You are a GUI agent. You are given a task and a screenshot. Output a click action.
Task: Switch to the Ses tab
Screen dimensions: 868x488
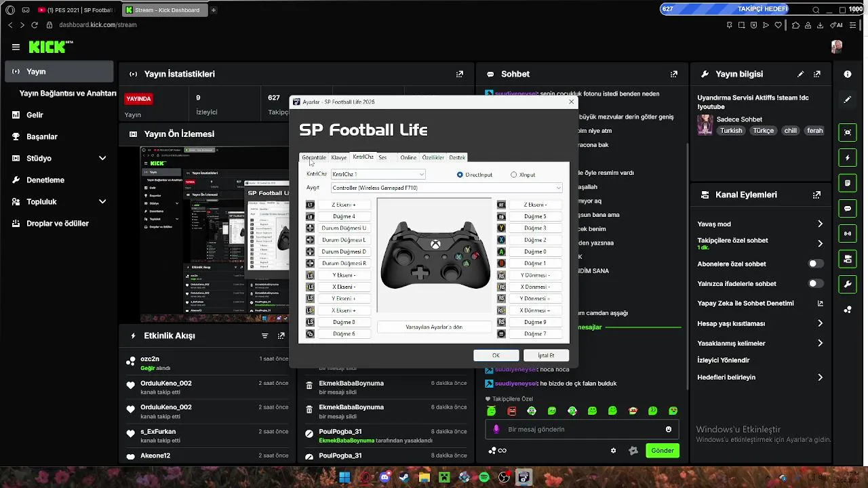coord(382,157)
